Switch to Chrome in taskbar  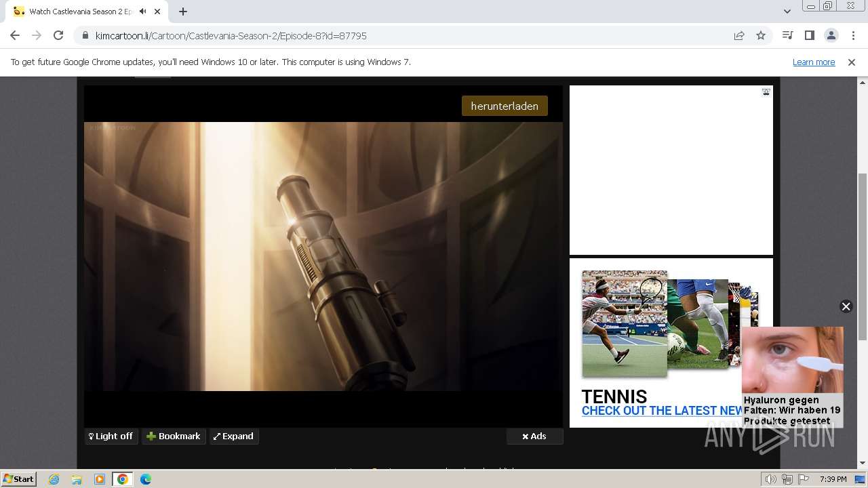123,479
